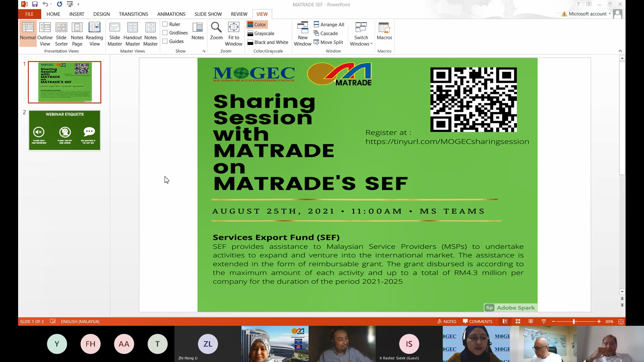Toggle NOTES in status bar
The height and width of the screenshot is (362, 644).
click(x=447, y=321)
